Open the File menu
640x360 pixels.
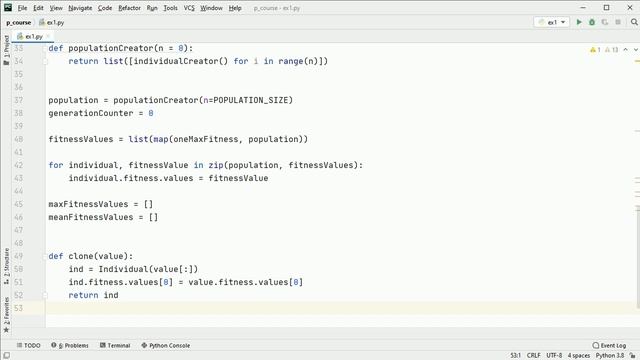(x=22, y=8)
